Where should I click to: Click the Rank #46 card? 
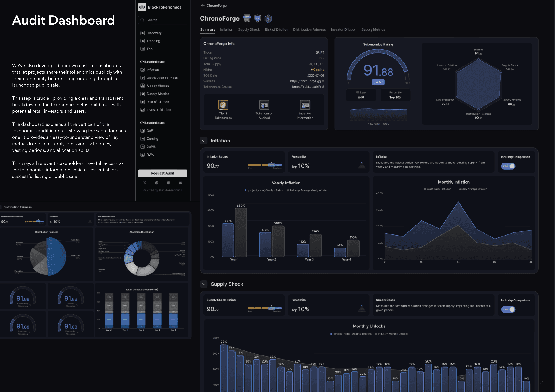(361, 95)
